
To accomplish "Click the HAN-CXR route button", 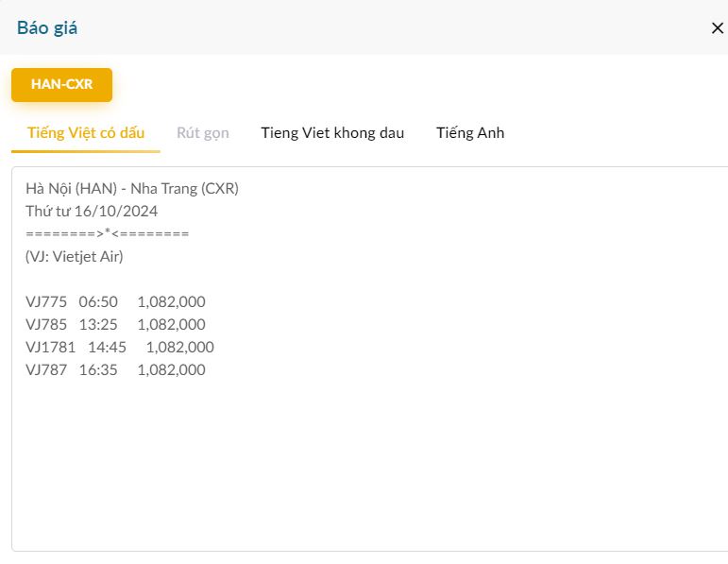I will coord(61,84).
